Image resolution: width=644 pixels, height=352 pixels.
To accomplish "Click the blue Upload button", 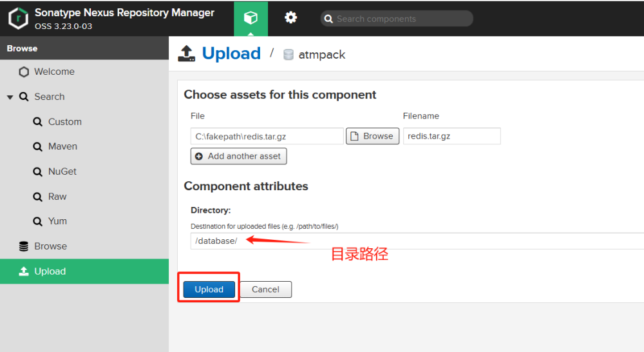I will pyautogui.click(x=209, y=289).
